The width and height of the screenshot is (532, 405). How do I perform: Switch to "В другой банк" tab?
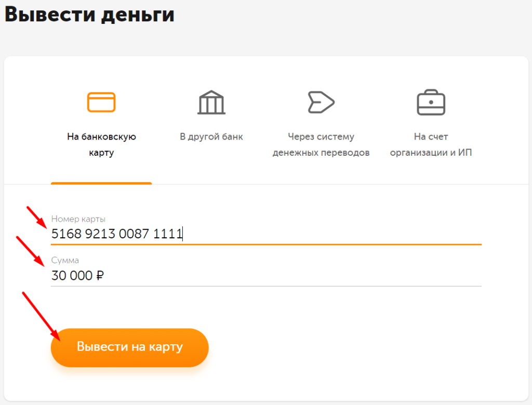click(211, 137)
